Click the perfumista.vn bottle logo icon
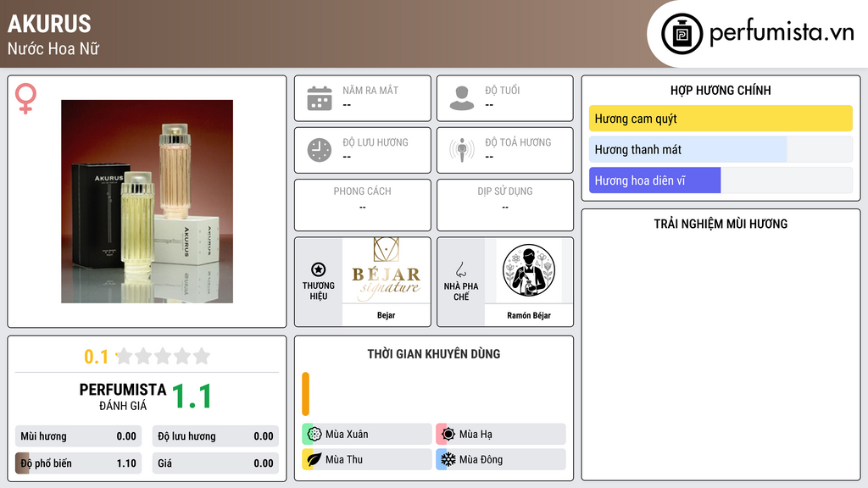 pos(682,34)
